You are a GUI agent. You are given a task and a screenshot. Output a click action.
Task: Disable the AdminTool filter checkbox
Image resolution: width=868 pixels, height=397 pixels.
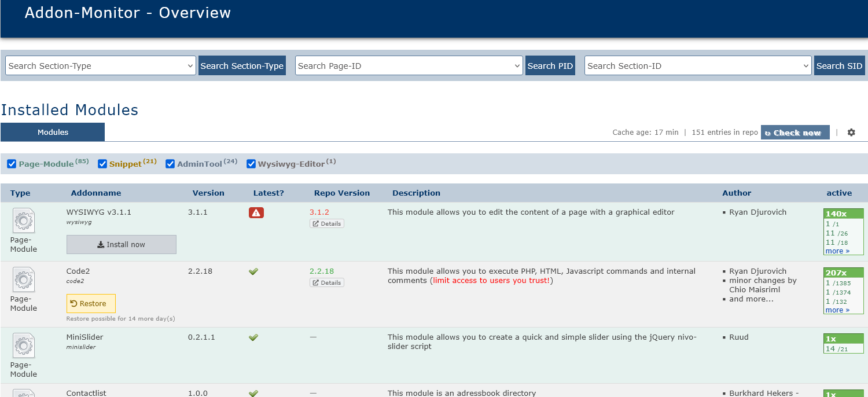(x=170, y=164)
